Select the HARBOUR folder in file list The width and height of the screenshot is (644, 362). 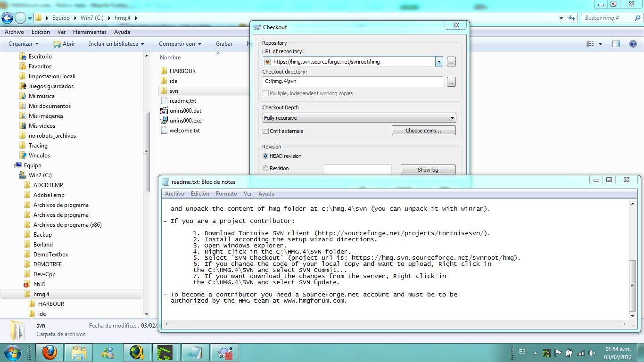(182, 71)
